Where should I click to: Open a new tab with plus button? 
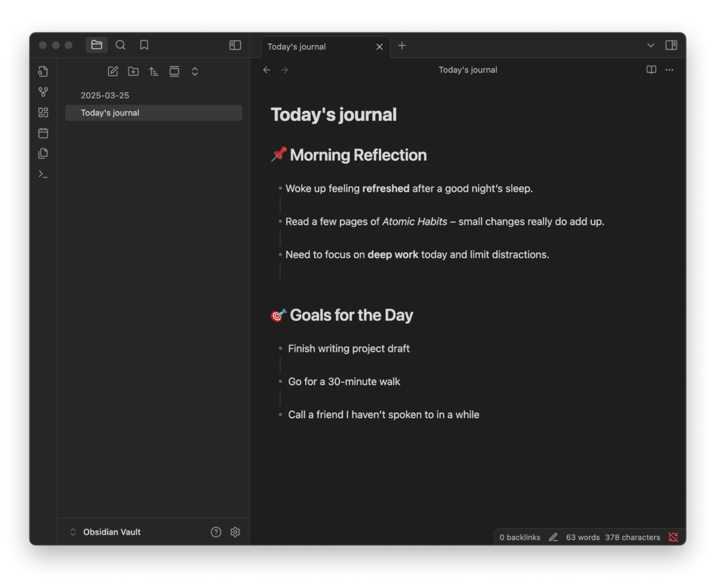pyautogui.click(x=402, y=46)
